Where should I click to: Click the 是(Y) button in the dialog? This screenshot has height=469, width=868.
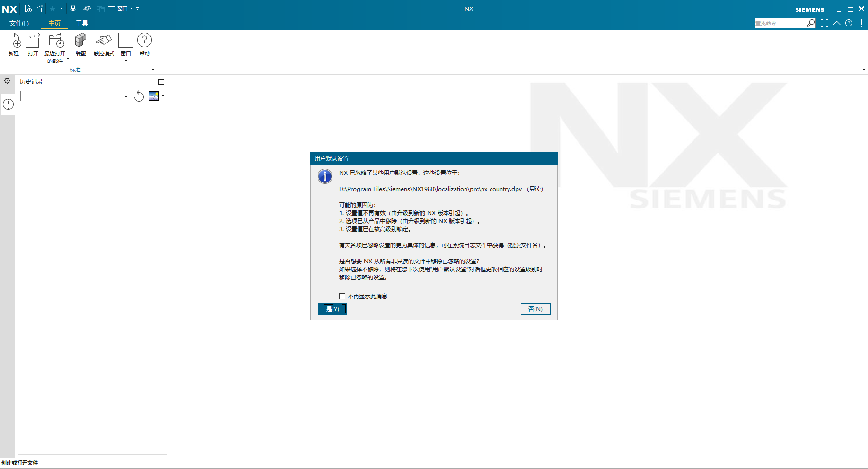point(333,309)
